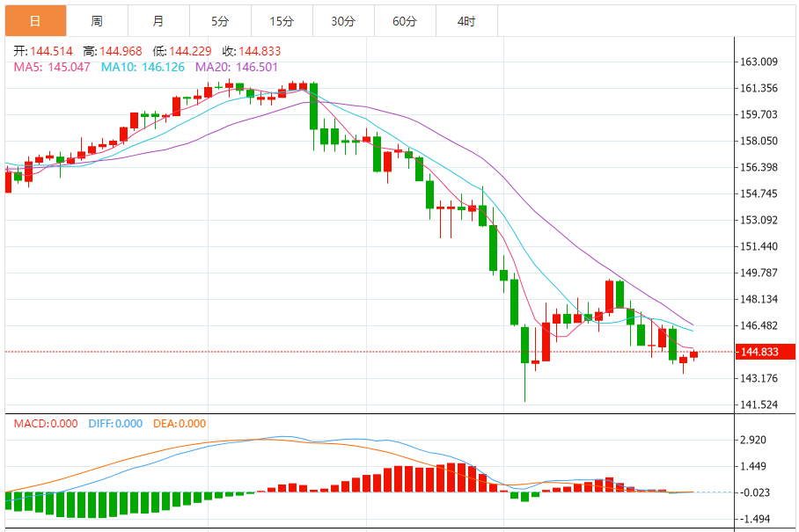The image size is (799, 532).
Task: Click the low price value 144.229
Action: (x=190, y=51)
